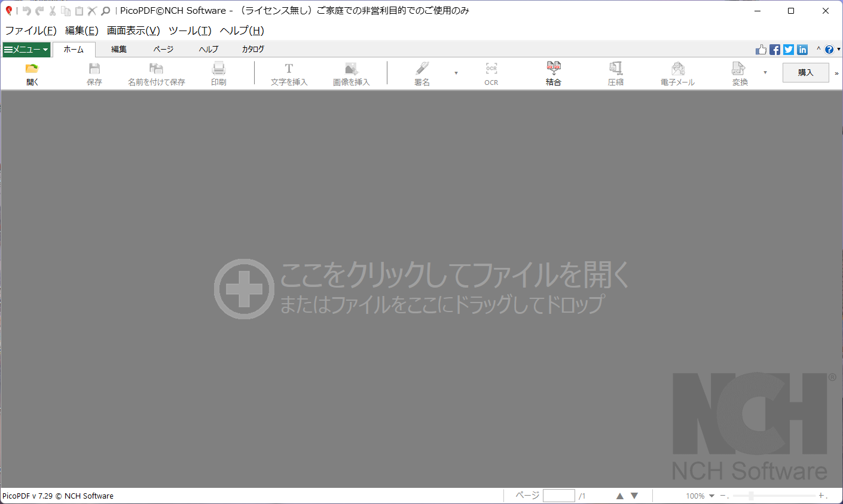Click the Open (開く) folder icon
Viewport: 843px width, 504px height.
[x=32, y=69]
